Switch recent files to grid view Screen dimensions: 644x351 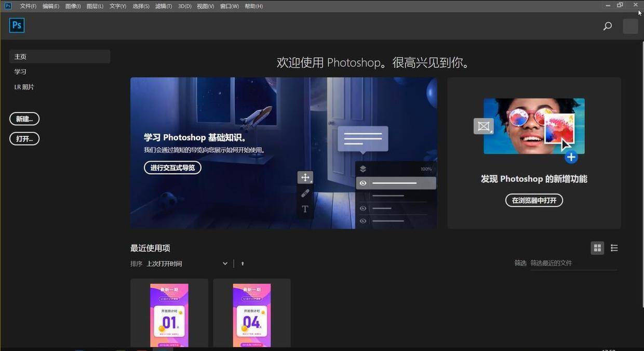[597, 248]
